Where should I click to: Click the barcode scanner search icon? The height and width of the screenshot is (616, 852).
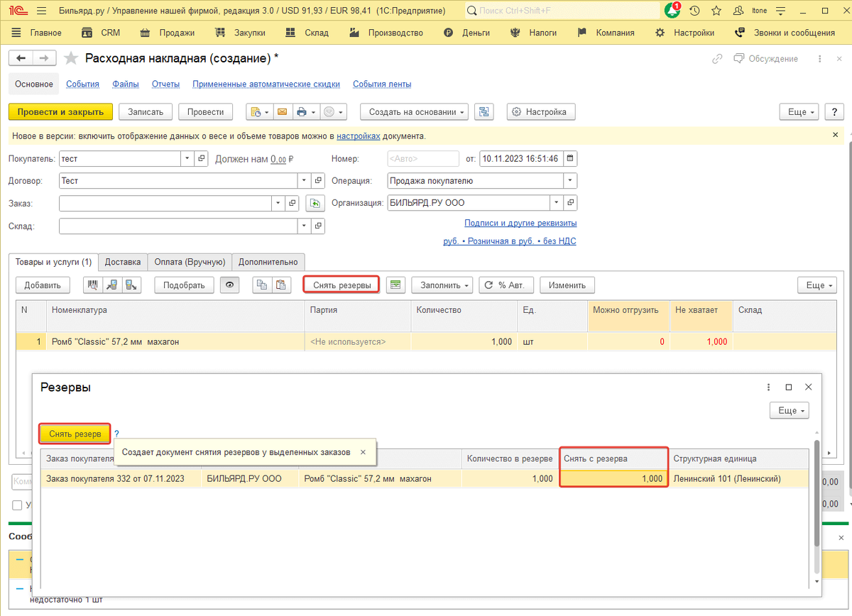pos(93,285)
